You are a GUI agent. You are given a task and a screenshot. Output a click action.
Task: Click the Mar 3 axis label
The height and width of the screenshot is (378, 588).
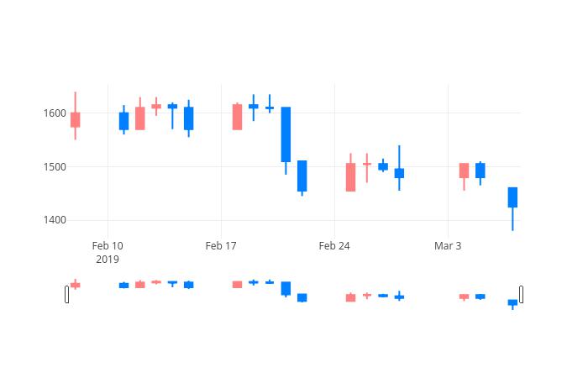pyautogui.click(x=448, y=246)
